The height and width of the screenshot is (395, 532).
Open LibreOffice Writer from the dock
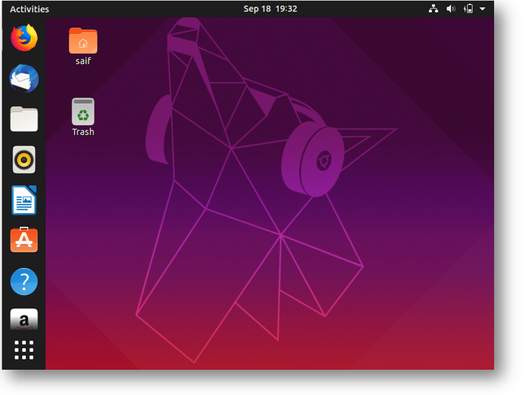point(24,200)
